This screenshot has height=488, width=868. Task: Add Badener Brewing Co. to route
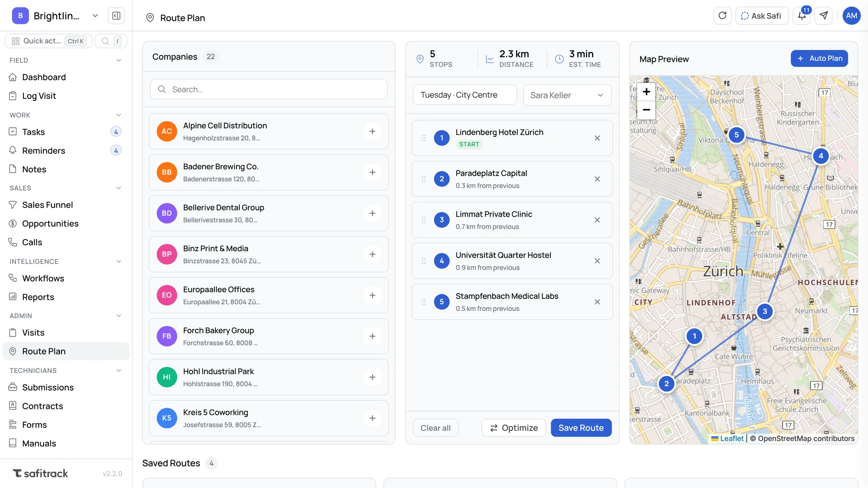[x=372, y=172]
